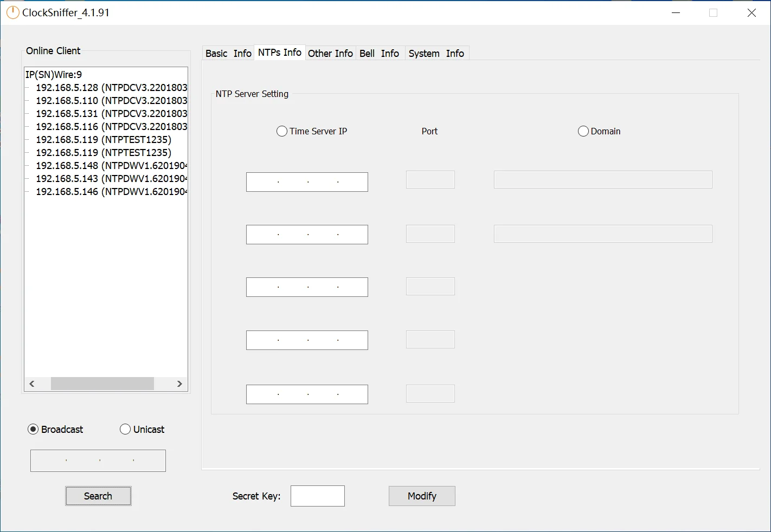Viewport: 771px width, 532px height.
Task: Choose the Domain radio option
Action: click(x=583, y=131)
